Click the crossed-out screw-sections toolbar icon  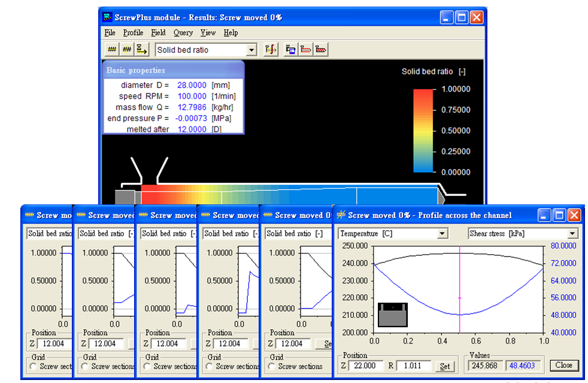[127, 50]
